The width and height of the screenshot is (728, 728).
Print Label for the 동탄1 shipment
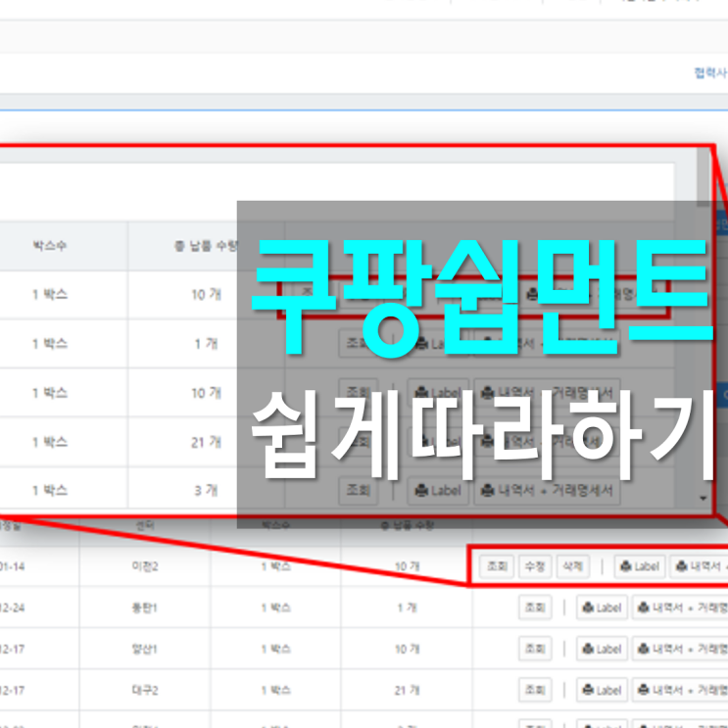[603, 607]
